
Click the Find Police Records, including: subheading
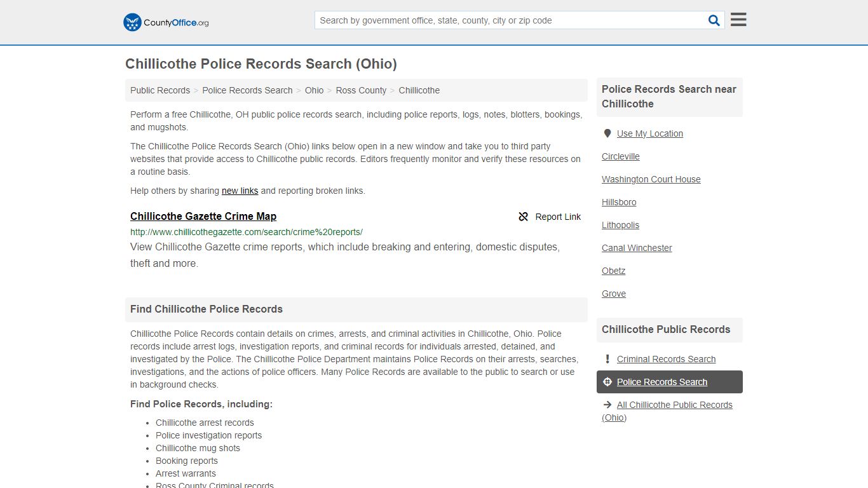(201, 404)
